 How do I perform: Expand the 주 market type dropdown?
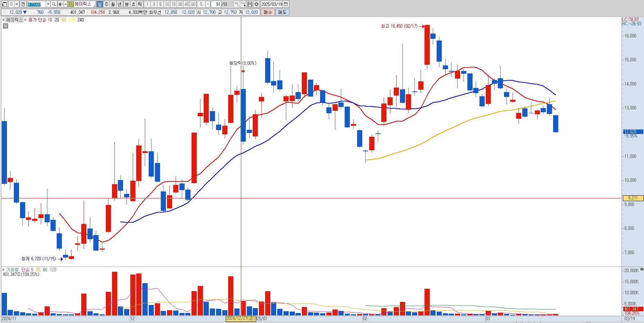(16, 4)
